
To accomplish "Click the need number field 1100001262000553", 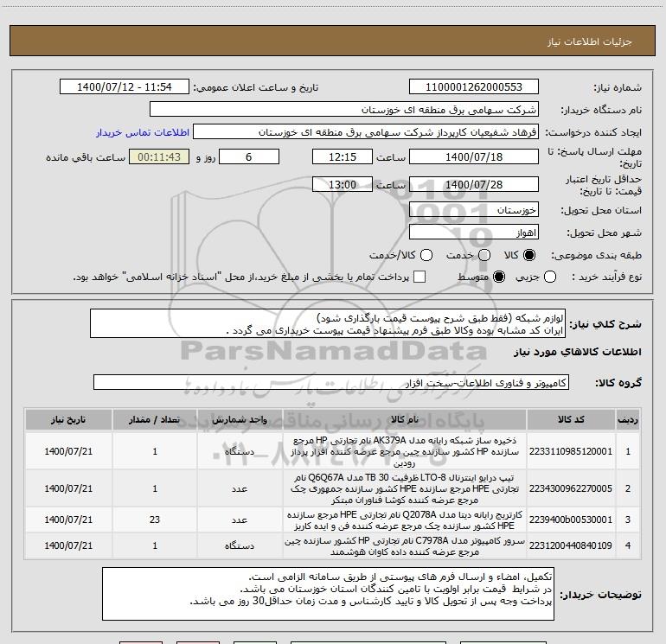I will 474,87.
